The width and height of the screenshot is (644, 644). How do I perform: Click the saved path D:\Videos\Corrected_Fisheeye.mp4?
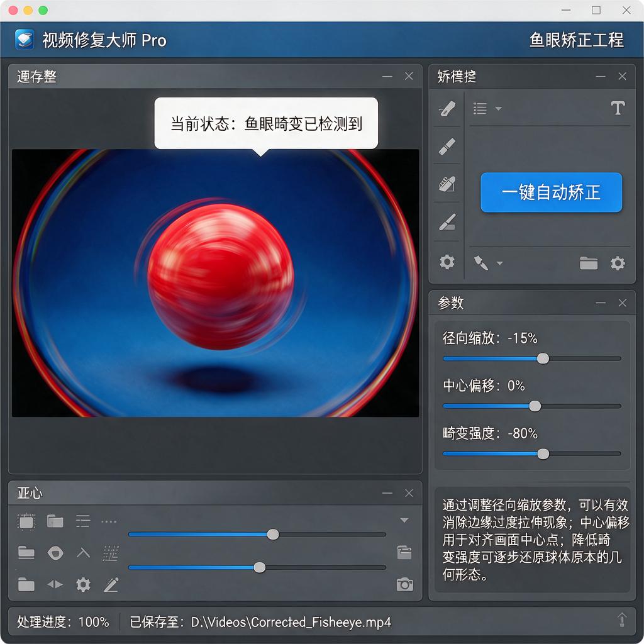tap(291, 622)
